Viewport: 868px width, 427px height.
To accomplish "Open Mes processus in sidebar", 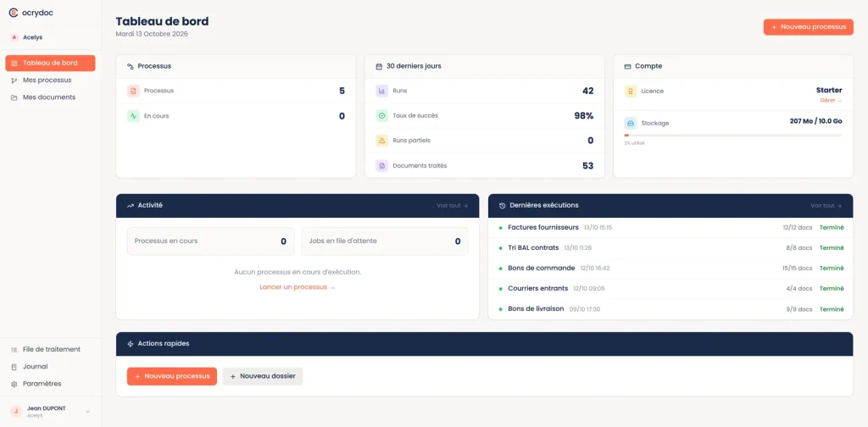I will pos(50,80).
